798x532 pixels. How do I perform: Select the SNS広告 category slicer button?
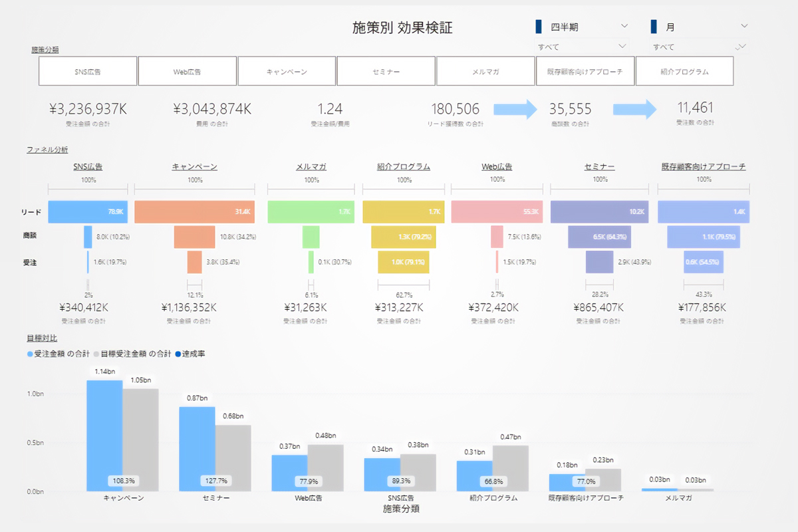88,71
